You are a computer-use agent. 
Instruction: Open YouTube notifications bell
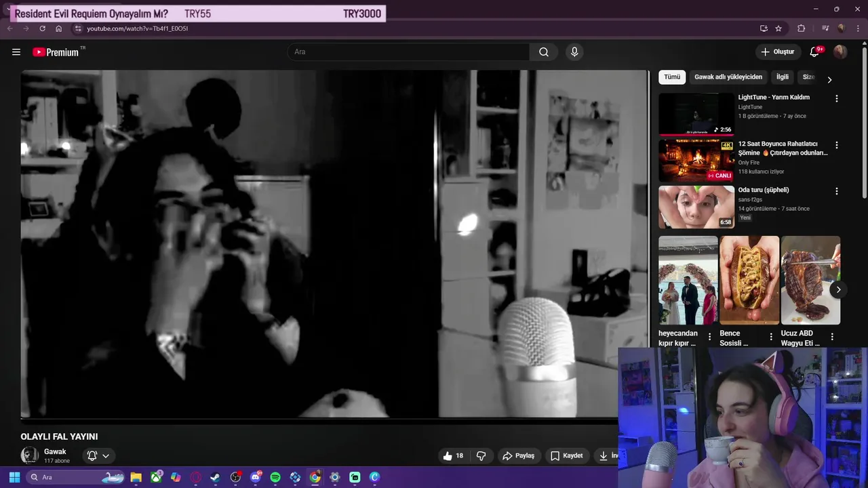tap(815, 52)
